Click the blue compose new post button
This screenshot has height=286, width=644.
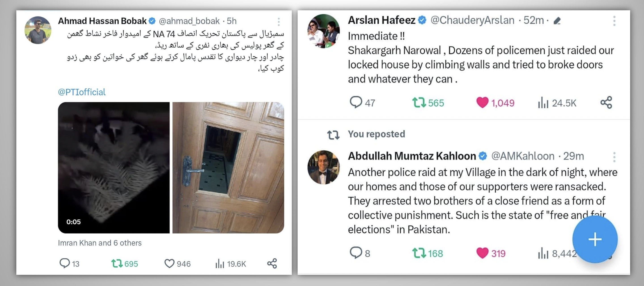[x=595, y=239]
